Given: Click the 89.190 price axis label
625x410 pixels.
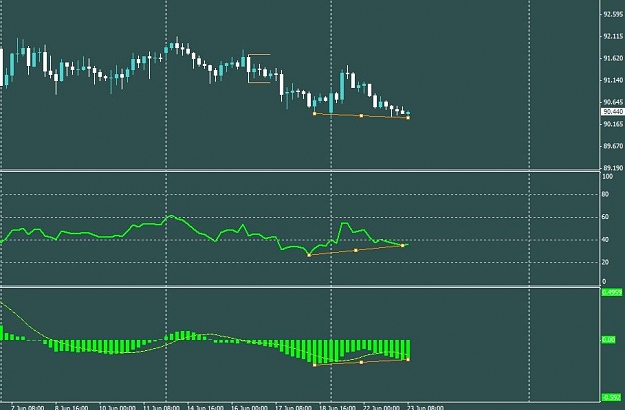Looking at the screenshot, I should [x=613, y=168].
